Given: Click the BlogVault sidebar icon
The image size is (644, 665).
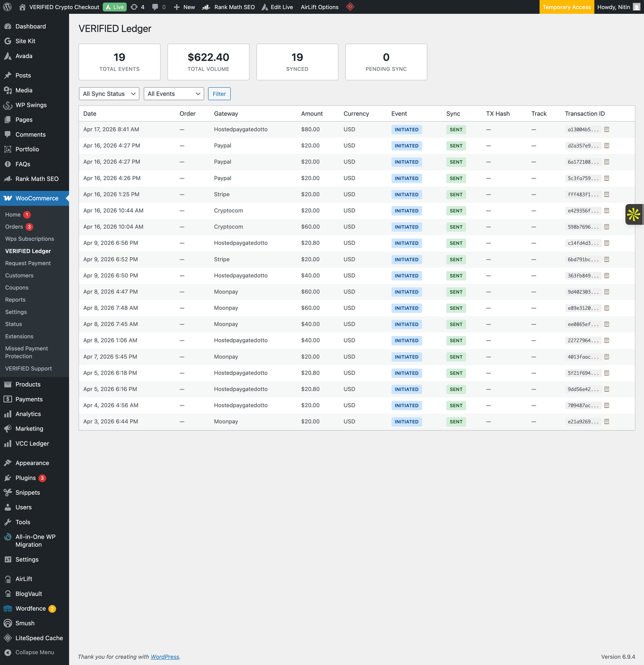Looking at the screenshot, I should pos(7,593).
